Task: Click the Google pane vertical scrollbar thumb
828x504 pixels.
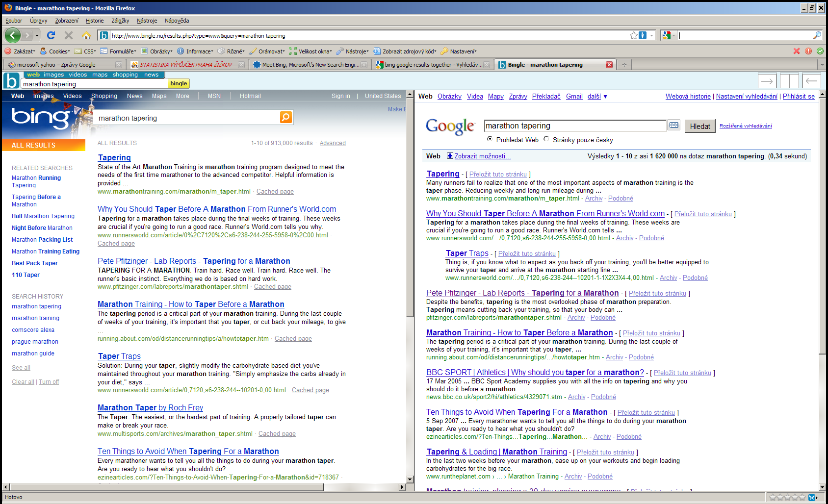Action: (x=822, y=226)
